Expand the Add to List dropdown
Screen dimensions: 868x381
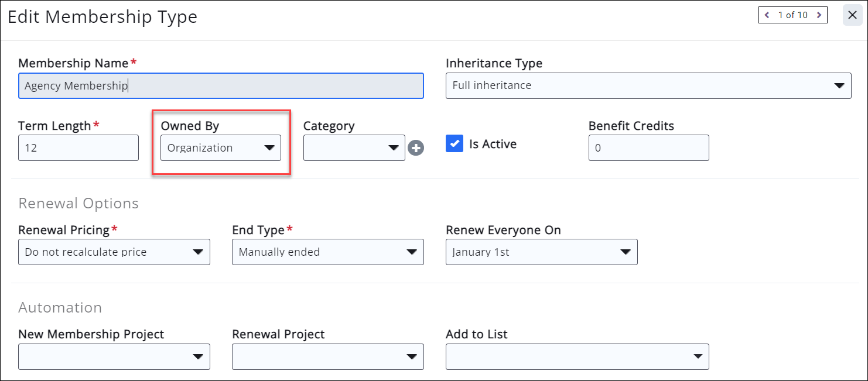[577, 356]
